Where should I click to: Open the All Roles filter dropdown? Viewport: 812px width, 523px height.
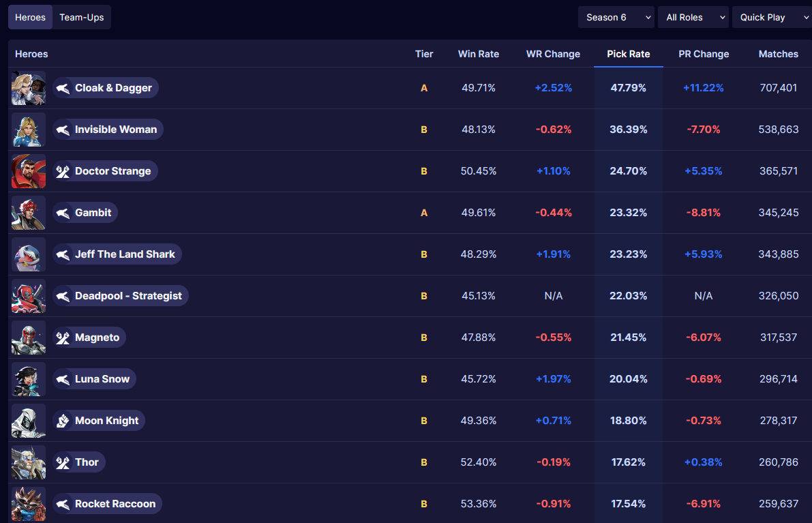(693, 17)
